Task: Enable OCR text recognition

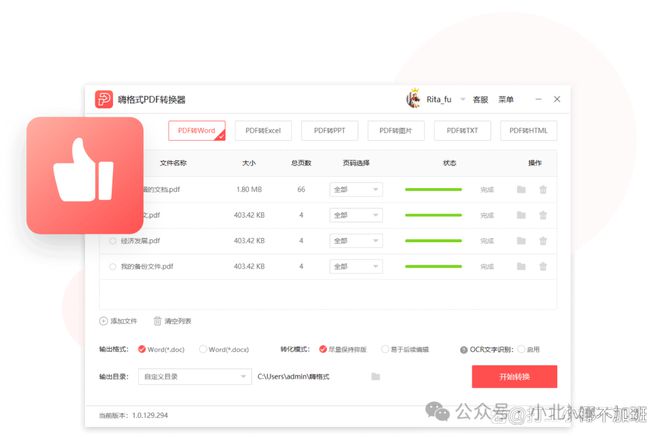Action: [521, 349]
